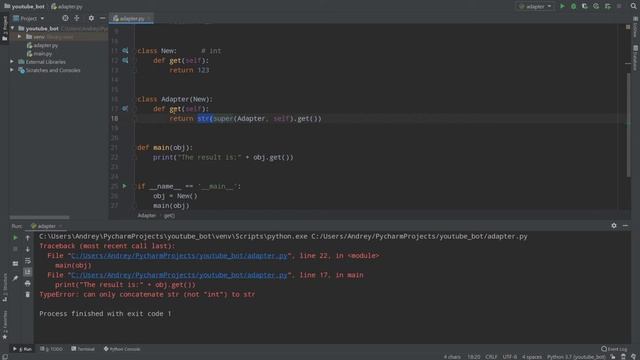Click overriding marker on Adapter.get line
Screen dimensions: 640x360
(125, 109)
